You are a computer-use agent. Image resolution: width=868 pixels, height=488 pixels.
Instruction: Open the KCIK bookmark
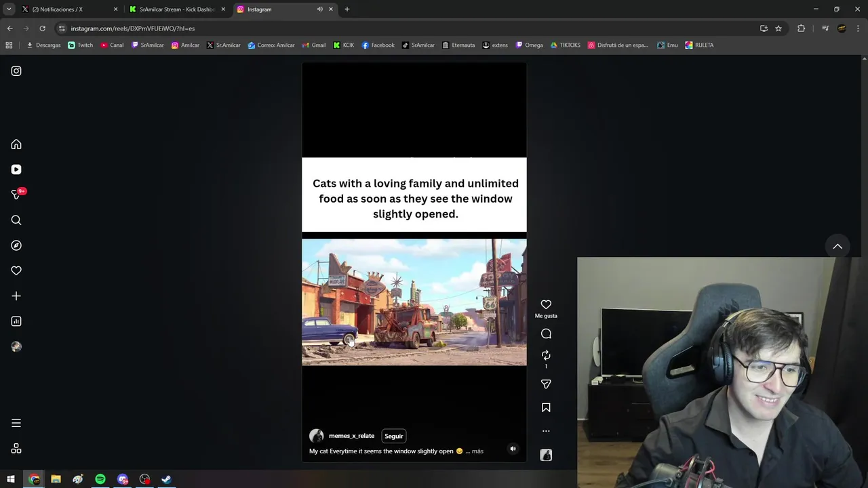point(343,45)
